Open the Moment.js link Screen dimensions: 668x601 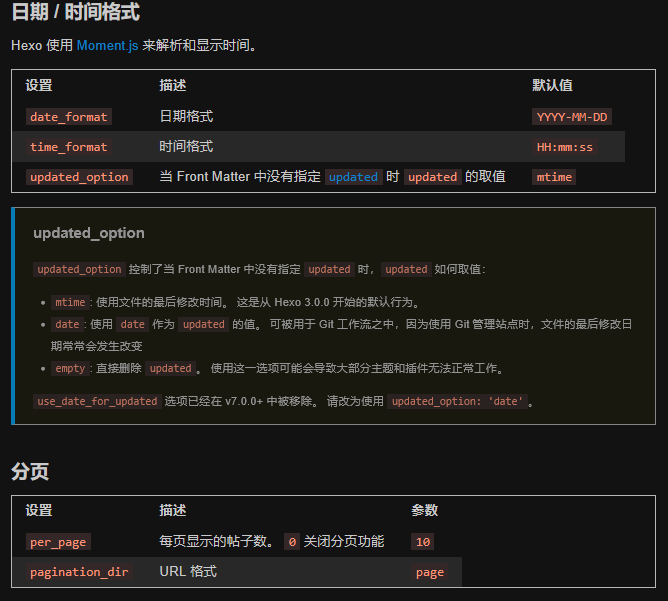107,45
